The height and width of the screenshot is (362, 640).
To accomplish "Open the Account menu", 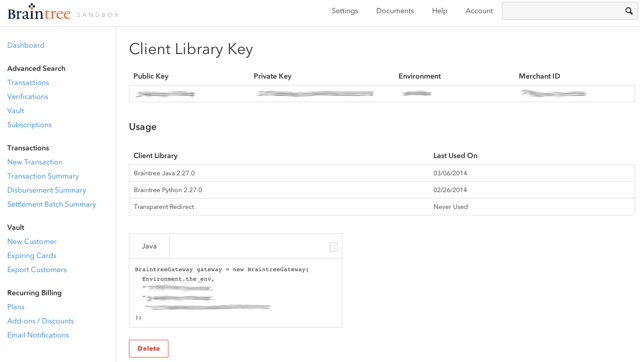I will [479, 11].
